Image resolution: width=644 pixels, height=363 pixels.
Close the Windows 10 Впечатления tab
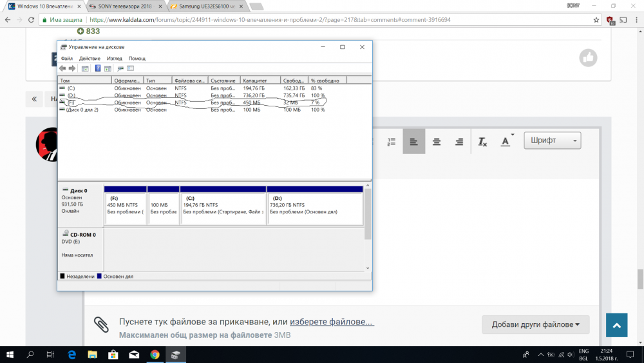click(x=79, y=6)
